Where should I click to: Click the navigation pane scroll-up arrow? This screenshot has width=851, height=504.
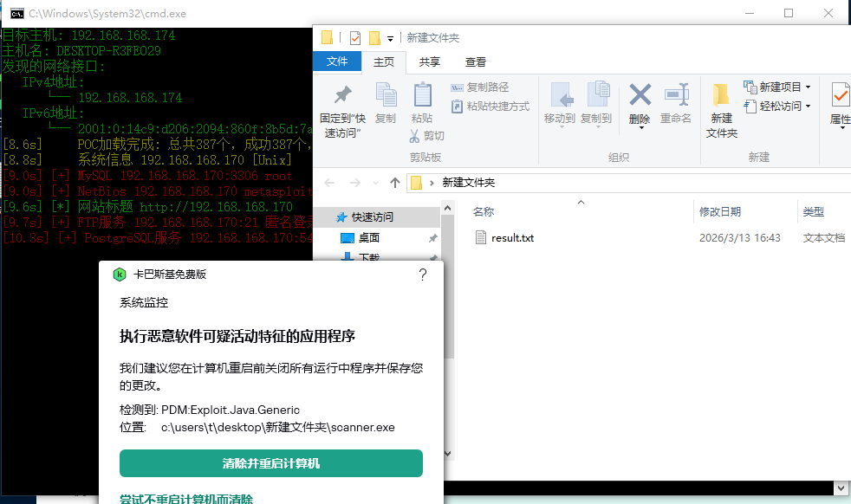448,208
